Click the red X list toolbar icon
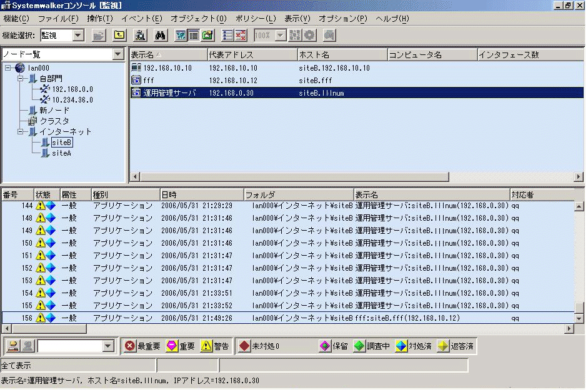The height and width of the screenshot is (392, 588). pos(241,36)
